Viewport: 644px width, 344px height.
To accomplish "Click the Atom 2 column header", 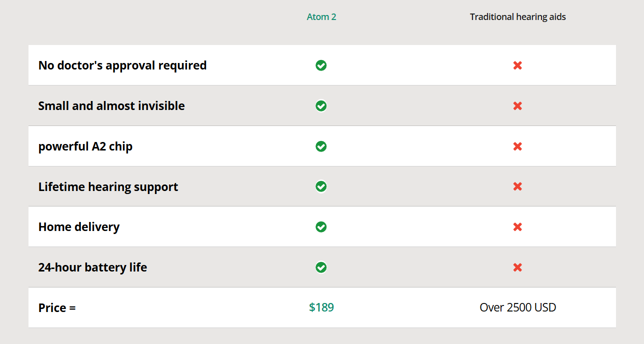I will click(x=321, y=17).
